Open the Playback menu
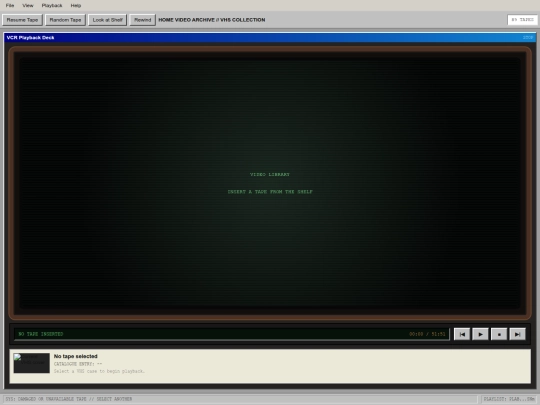540x405 pixels. pyautogui.click(x=52, y=6)
